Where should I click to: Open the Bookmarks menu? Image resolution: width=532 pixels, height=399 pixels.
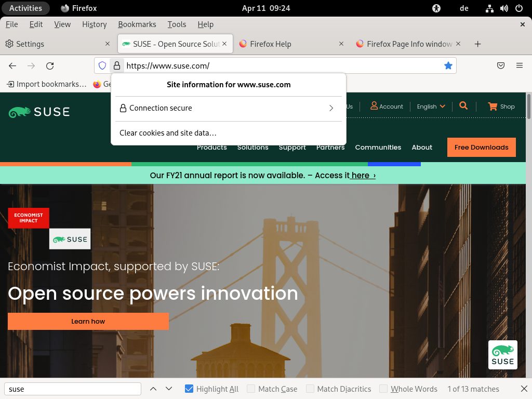[137, 24]
